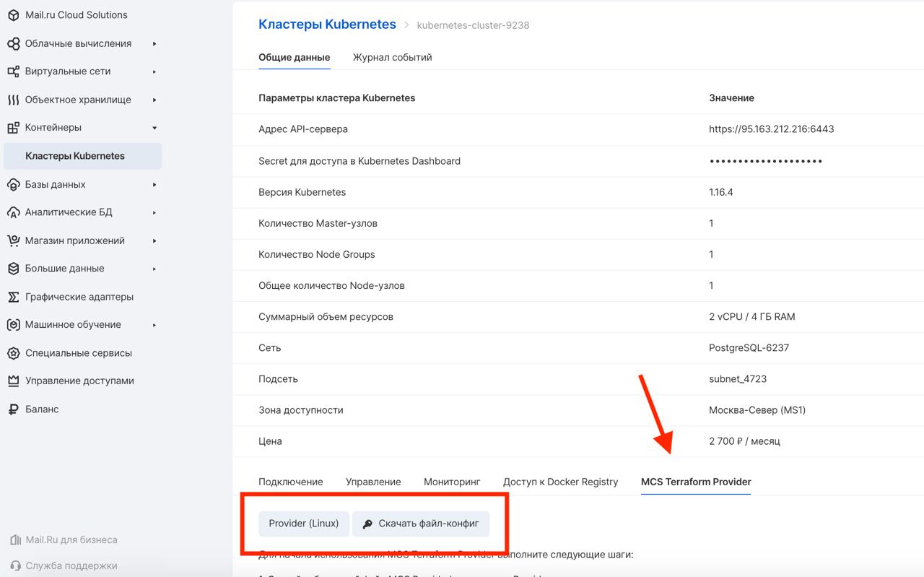Click the Объектное хранилище sidebar icon
Viewport: 924px width, 577px height.
point(13,100)
